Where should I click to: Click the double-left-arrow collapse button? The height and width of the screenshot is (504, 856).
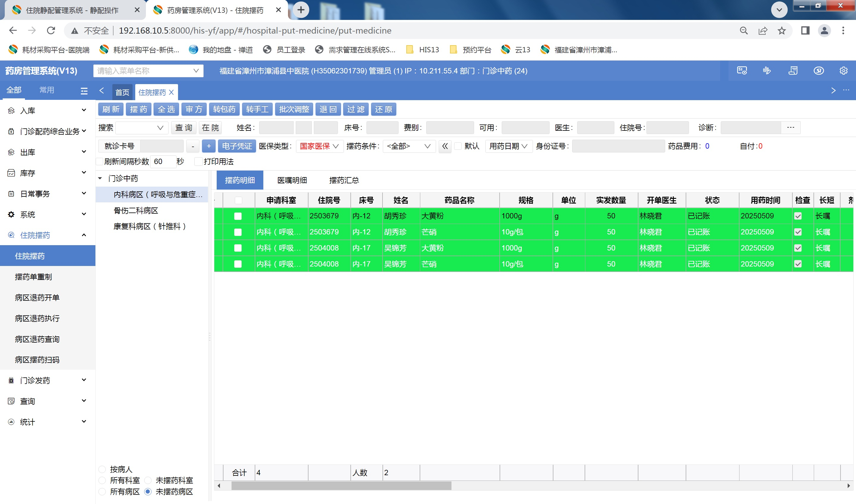(445, 147)
